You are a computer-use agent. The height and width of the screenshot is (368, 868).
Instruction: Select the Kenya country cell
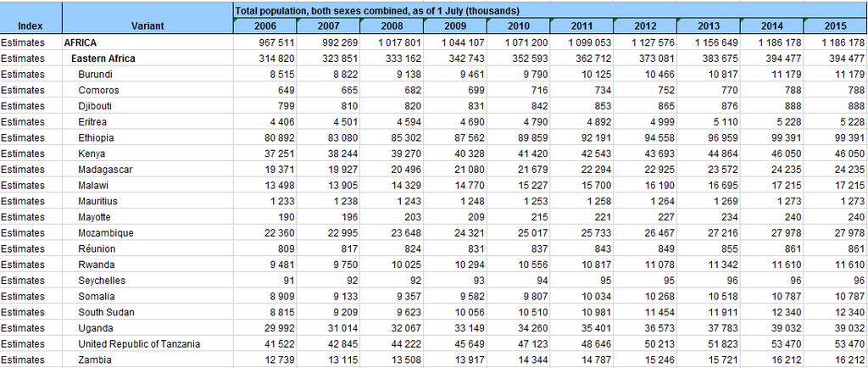tap(93, 153)
